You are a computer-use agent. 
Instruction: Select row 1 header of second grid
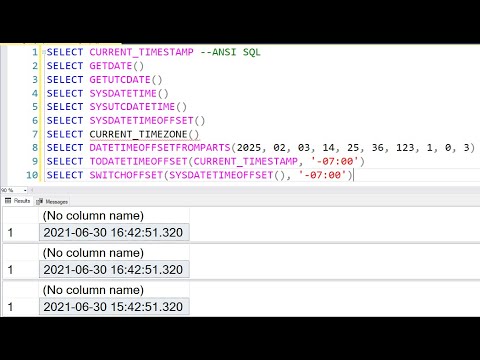click(x=21, y=270)
